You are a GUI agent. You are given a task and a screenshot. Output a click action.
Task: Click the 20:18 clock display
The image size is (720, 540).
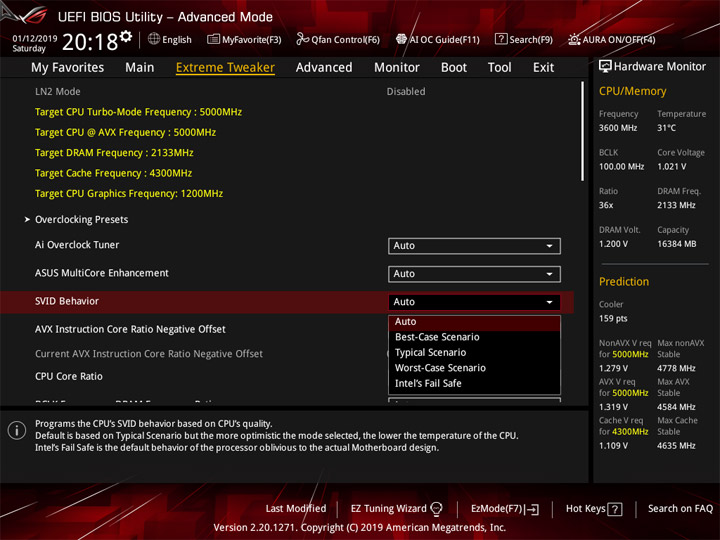click(x=90, y=42)
